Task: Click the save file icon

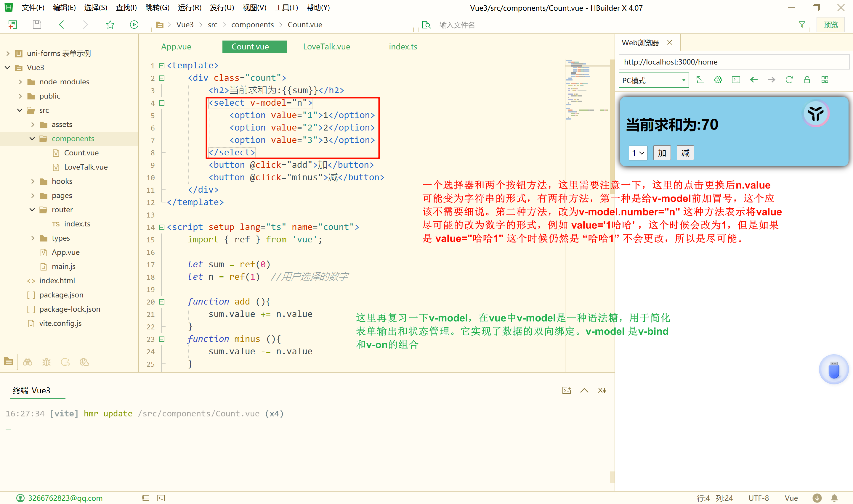Action: tap(37, 25)
